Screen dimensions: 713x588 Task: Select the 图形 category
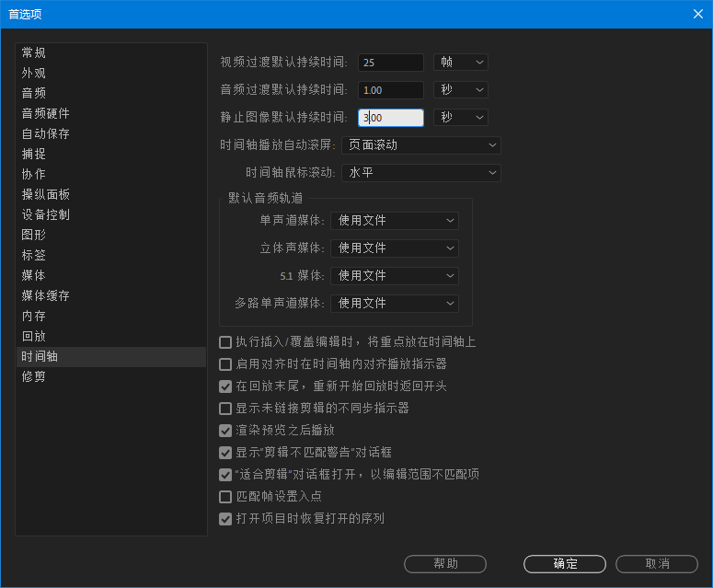(x=111, y=236)
